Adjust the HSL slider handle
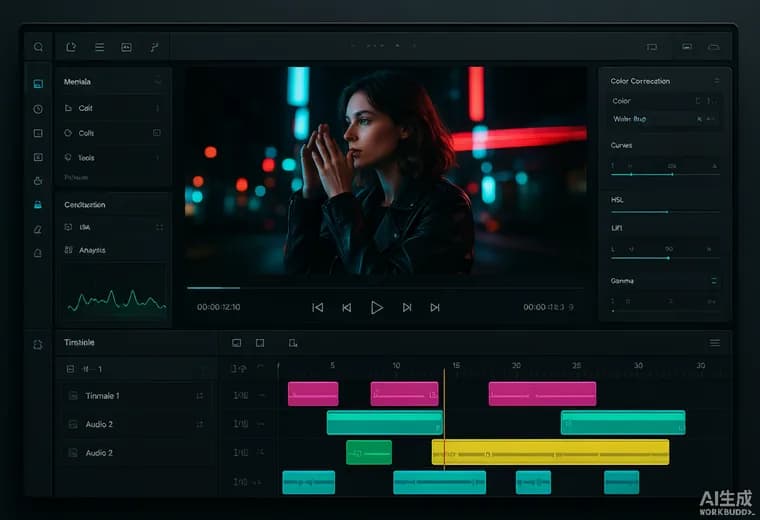Screen dimensions: 760x520 (668, 212)
